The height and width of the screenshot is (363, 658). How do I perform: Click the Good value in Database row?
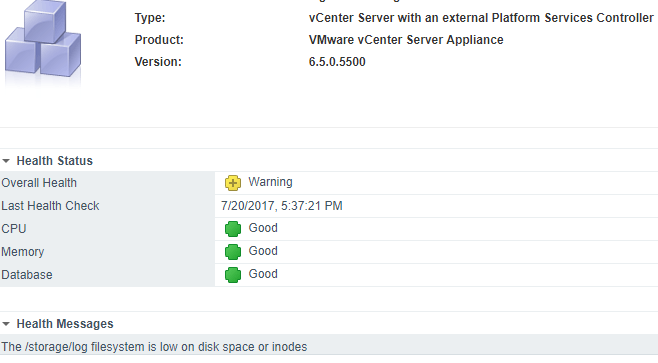click(263, 274)
